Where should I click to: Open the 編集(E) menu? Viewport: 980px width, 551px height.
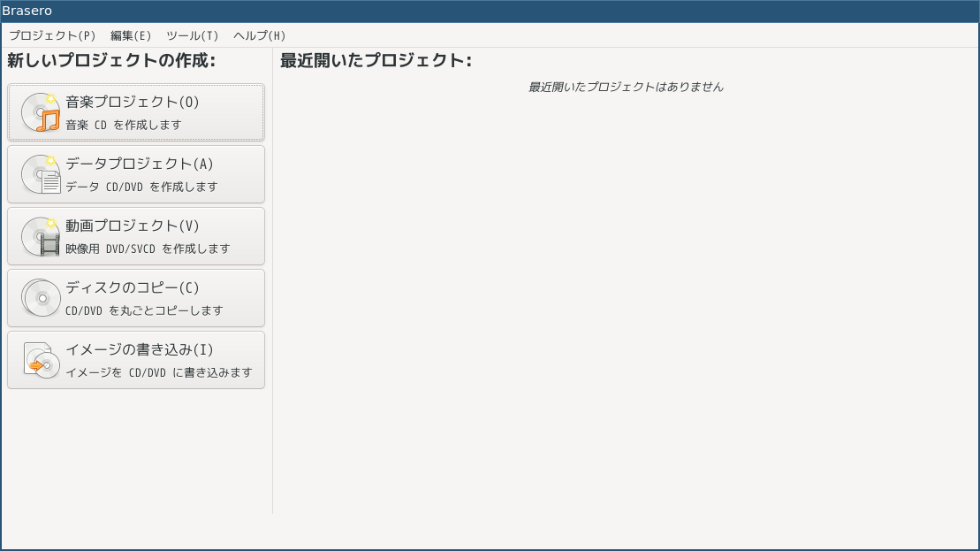(x=131, y=35)
